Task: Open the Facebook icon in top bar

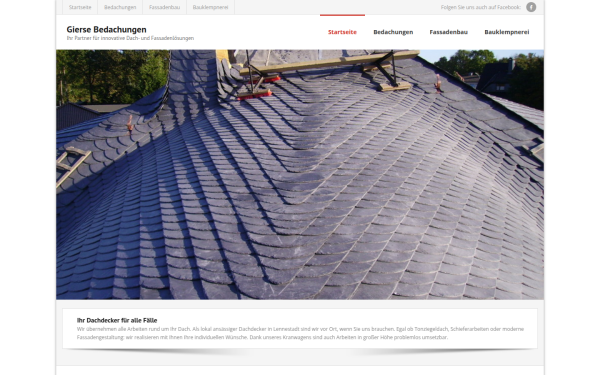Action: pyautogui.click(x=531, y=7)
